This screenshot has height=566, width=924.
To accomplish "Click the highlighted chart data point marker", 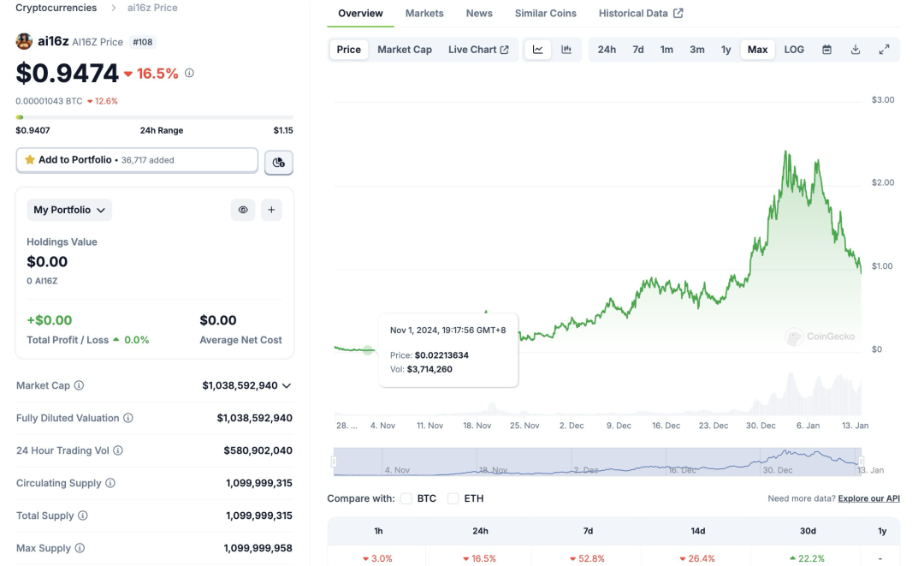I will coord(368,350).
